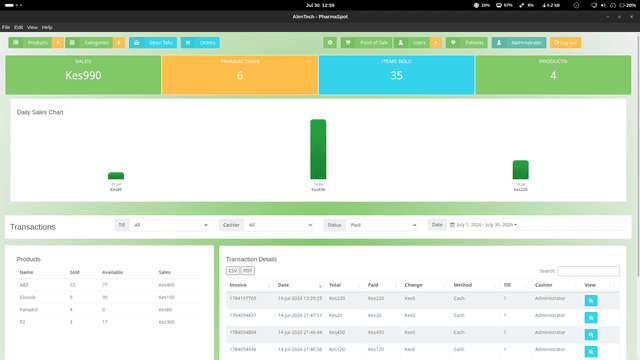Click the PRODUCTS 4 summary card
Image resolution: width=640 pixels, height=360 pixels.
[553, 75]
